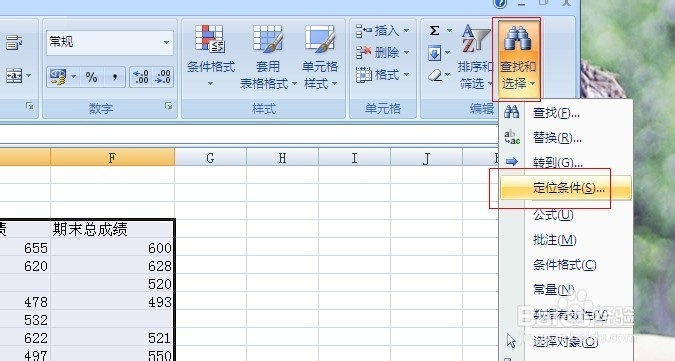675x361 pixels.
Task: Click the Fill down arrow icon
Action: 434,53
